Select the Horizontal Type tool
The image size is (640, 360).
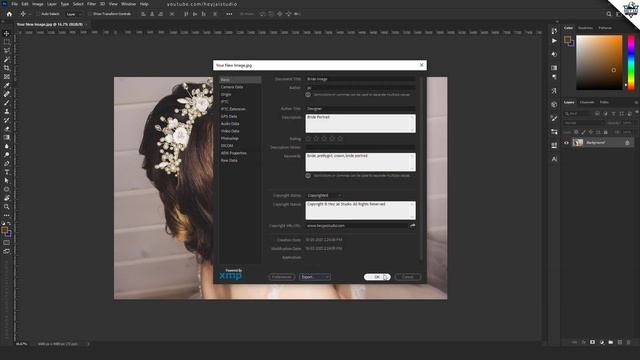pyautogui.click(x=7, y=172)
